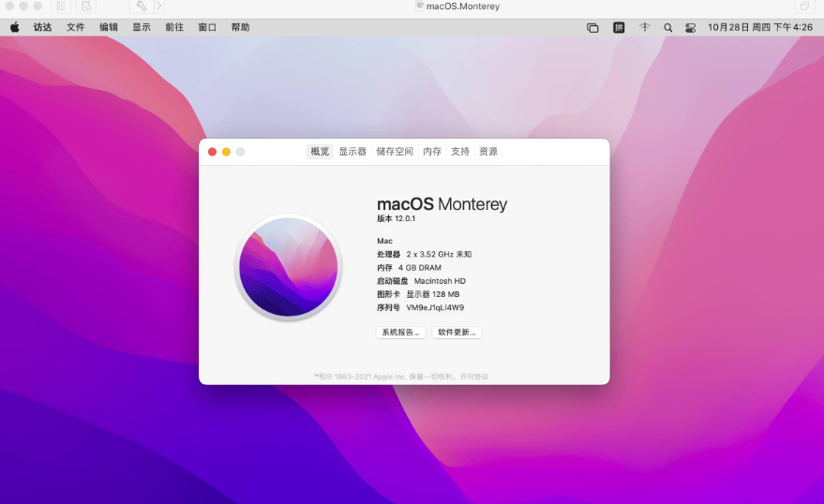The width and height of the screenshot is (824, 504).
Task: Open the 文件 menu
Action: [75, 27]
